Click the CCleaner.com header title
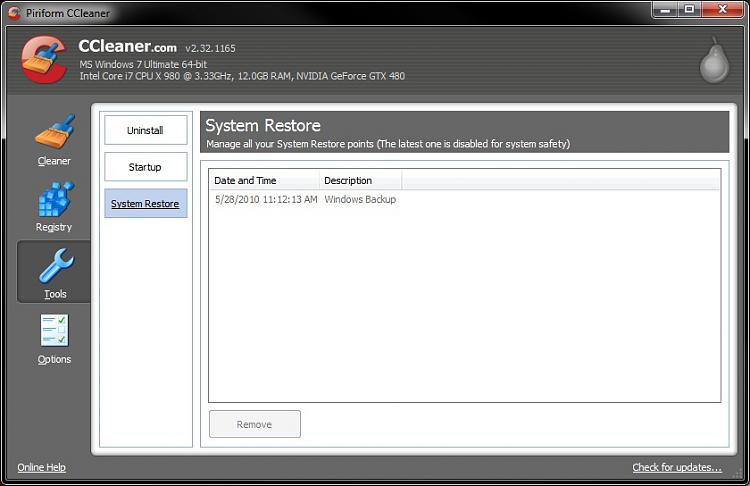 pos(127,46)
